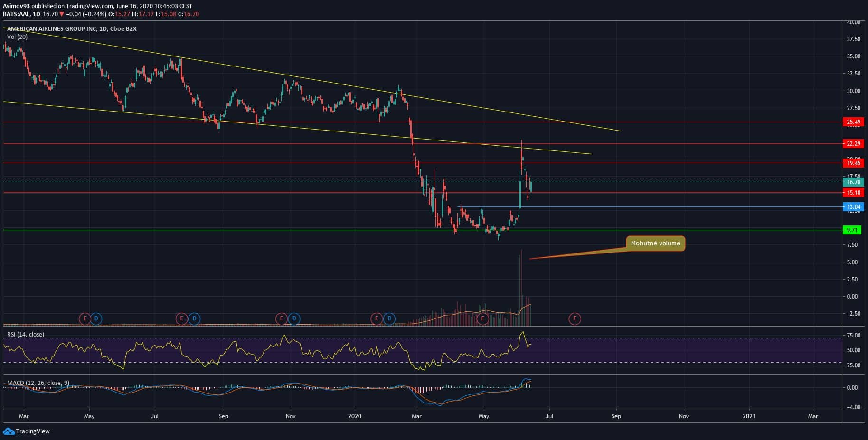Select the third dividend D marker from left
This screenshot has width=868, height=440.
click(x=294, y=318)
